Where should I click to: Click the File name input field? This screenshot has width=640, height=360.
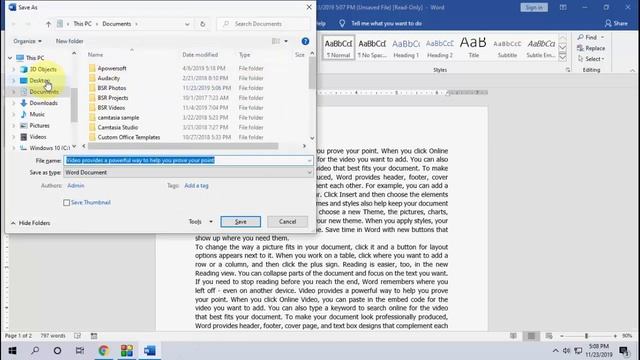(188, 160)
